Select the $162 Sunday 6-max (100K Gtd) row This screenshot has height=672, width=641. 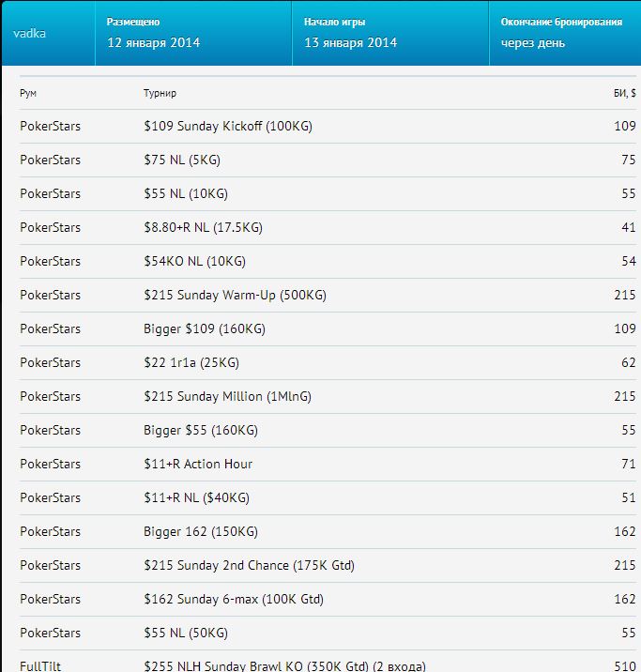[328, 599]
